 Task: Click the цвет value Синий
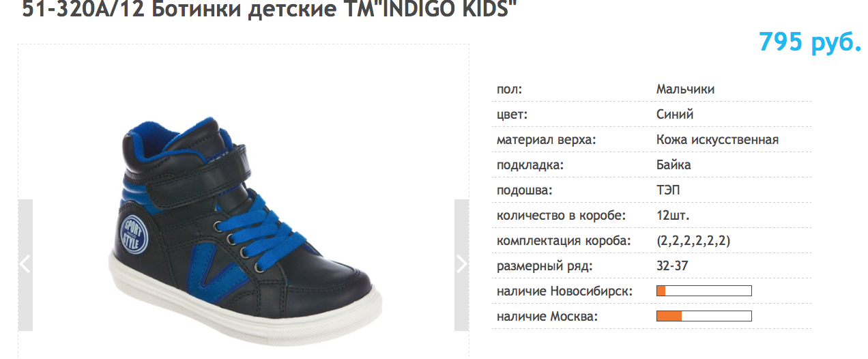coord(675,115)
